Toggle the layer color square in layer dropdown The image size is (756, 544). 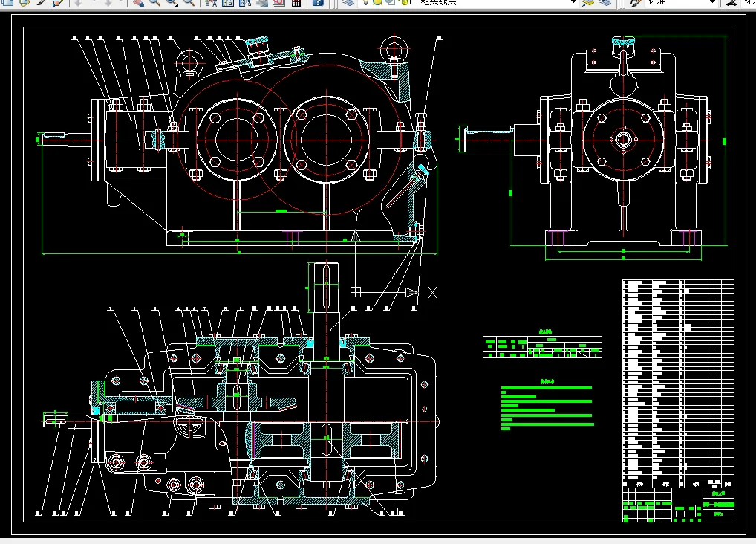413,2
